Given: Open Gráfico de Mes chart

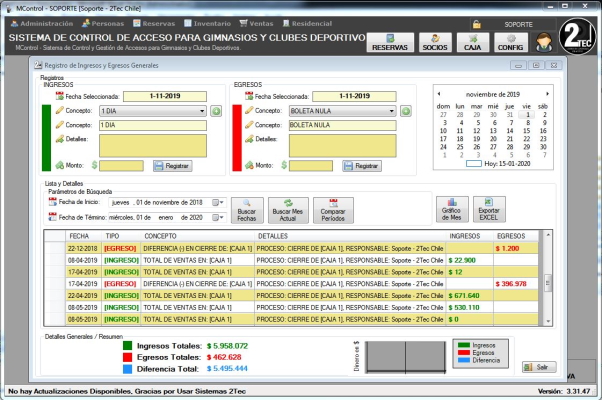Looking at the screenshot, I should [x=452, y=209].
